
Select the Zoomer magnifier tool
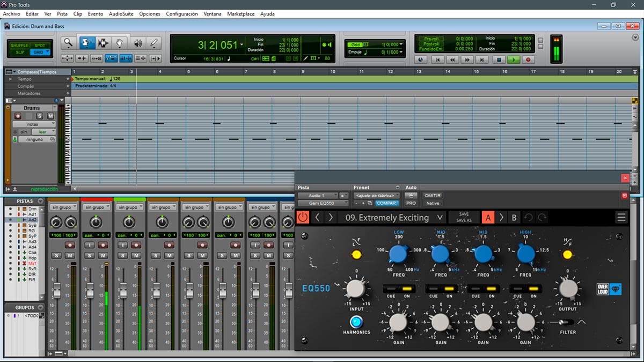(x=68, y=43)
